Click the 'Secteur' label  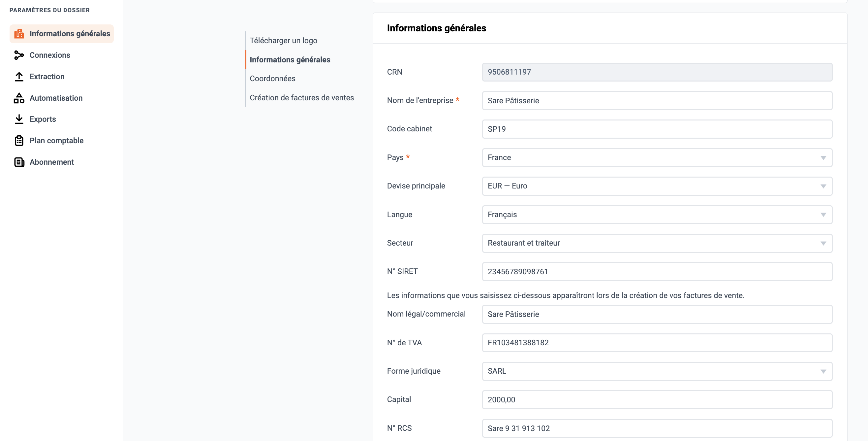coord(400,243)
